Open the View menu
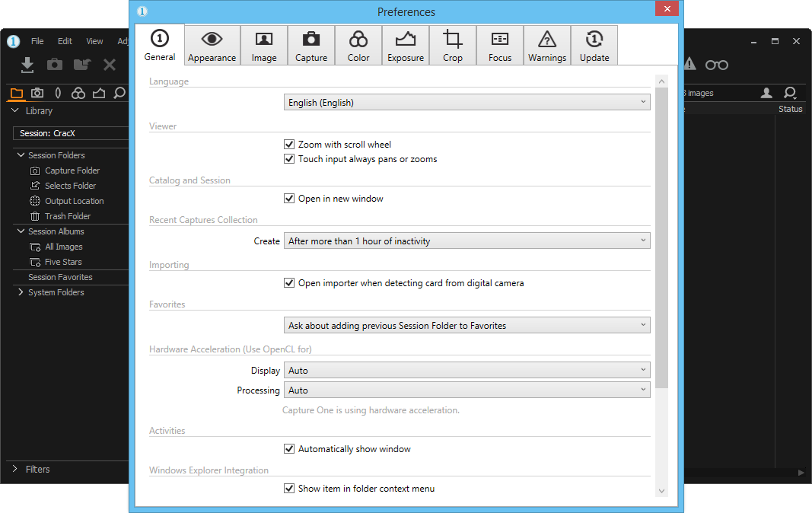Image resolution: width=812 pixels, height=513 pixels. pyautogui.click(x=94, y=41)
